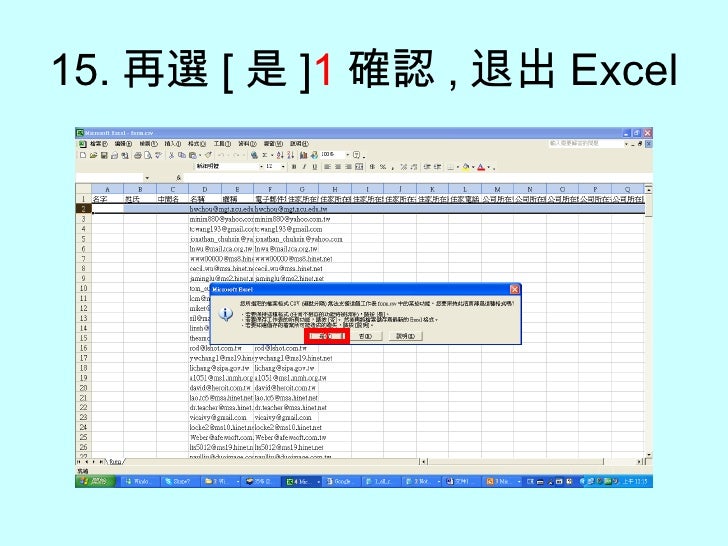Viewport: 728px width, 546px height.
Task: Cut selection with the scissors icon
Action: tap(171, 155)
